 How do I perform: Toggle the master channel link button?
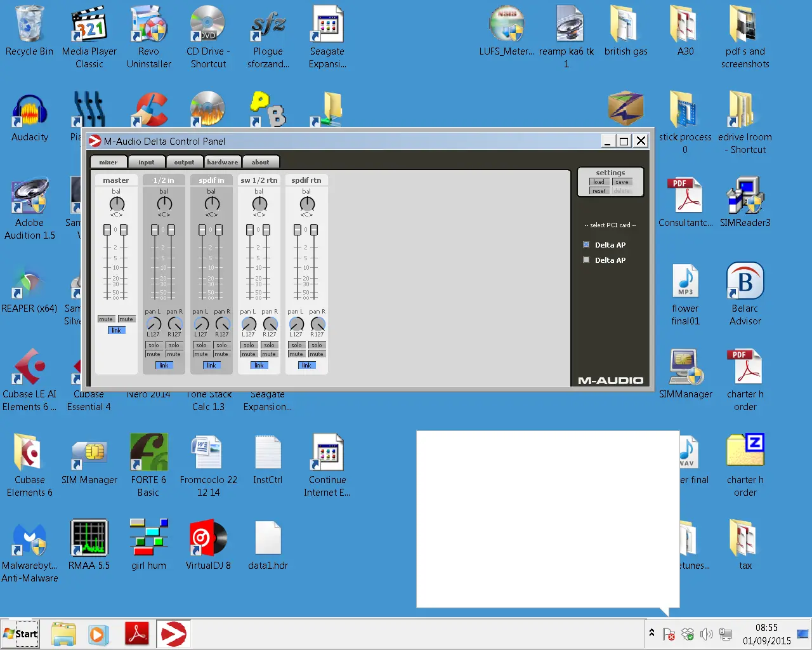click(116, 331)
